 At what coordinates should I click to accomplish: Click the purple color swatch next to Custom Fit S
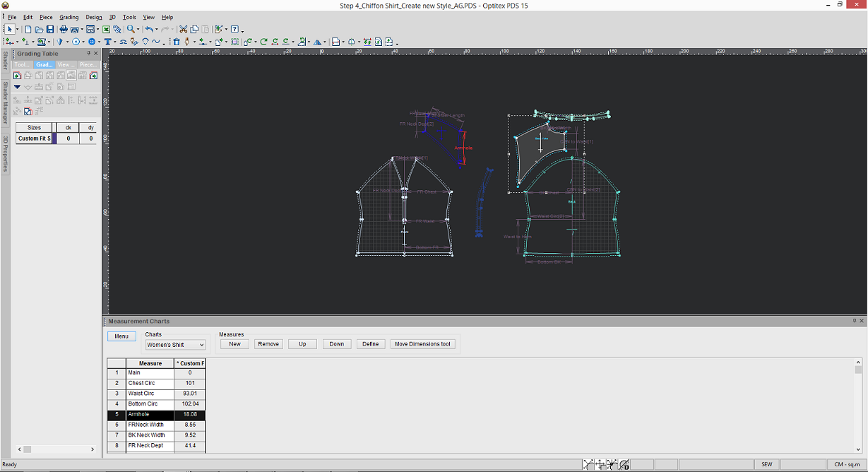point(55,138)
